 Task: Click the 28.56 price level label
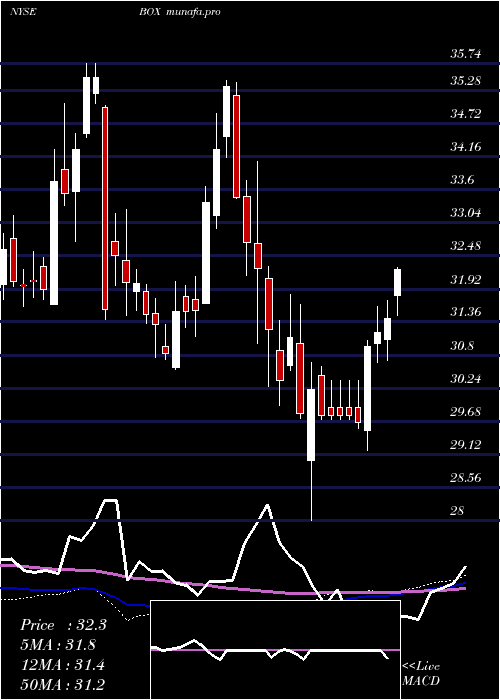466,477
